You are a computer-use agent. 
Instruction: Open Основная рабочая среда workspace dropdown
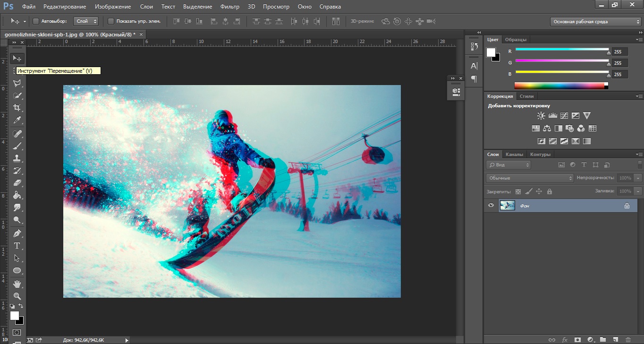coord(596,22)
